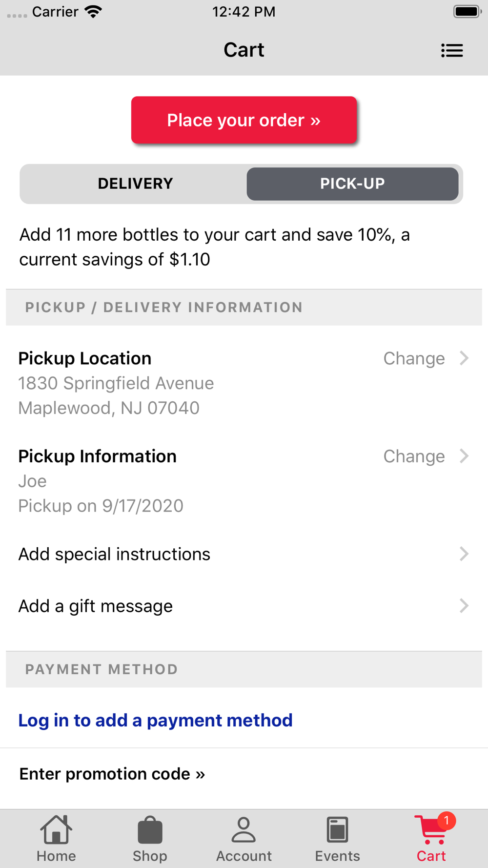Click Log in to add payment method

[x=155, y=720]
